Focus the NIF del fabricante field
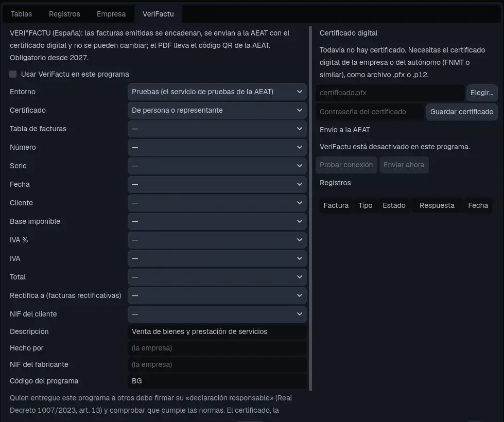The image size is (504, 422). (217, 364)
